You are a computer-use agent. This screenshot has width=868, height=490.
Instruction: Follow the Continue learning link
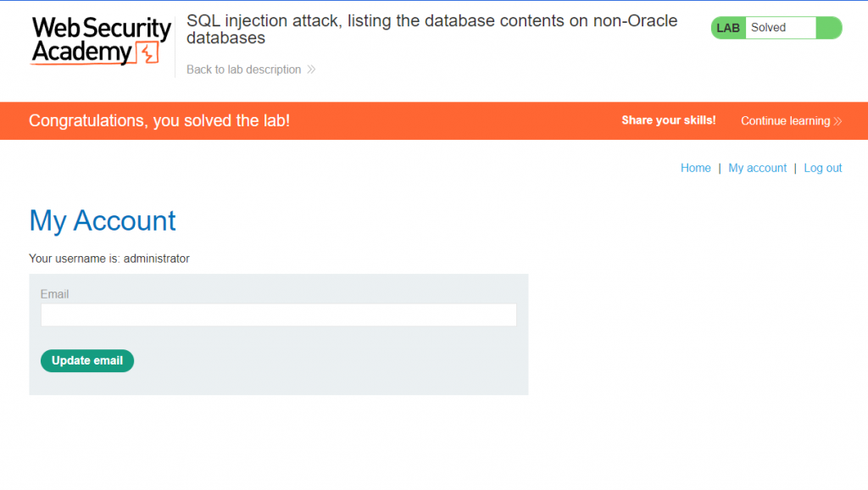click(x=785, y=121)
